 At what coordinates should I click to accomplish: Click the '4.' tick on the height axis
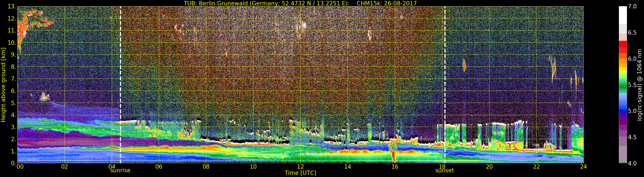coord(13,115)
